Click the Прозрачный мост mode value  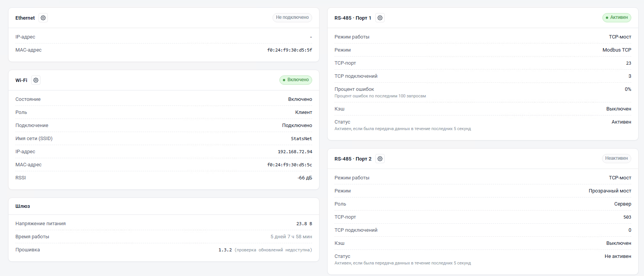click(x=610, y=191)
